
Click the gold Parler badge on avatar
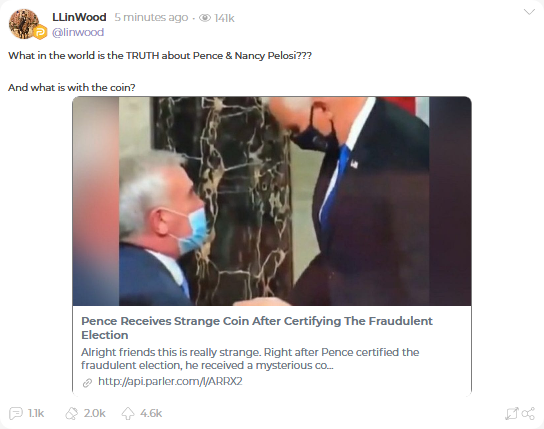[40, 32]
